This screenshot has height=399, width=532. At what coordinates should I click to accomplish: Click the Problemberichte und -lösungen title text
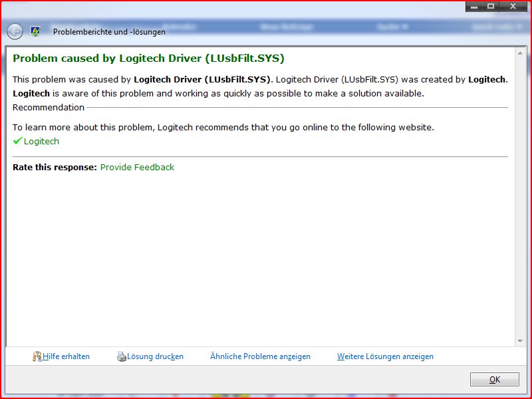(x=109, y=31)
